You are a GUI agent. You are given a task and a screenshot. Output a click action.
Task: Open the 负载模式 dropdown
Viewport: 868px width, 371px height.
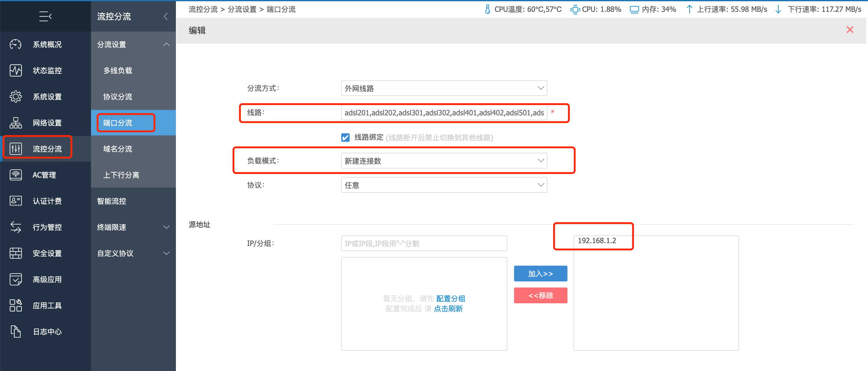(443, 161)
